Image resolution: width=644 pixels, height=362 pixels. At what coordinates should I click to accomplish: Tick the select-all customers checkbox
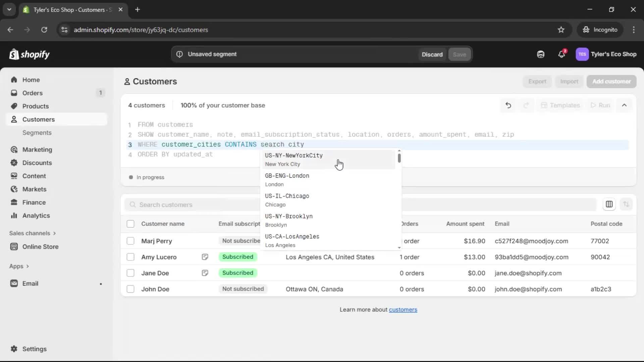click(x=130, y=224)
